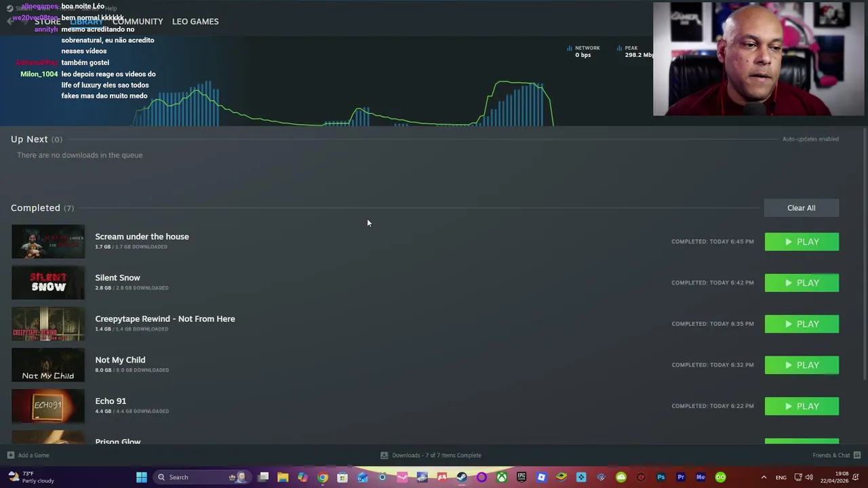Open purple ring app from taskbar

[x=481, y=477]
